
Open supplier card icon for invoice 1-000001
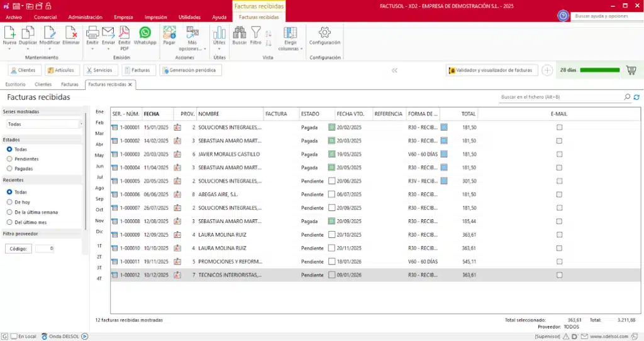pos(177,127)
